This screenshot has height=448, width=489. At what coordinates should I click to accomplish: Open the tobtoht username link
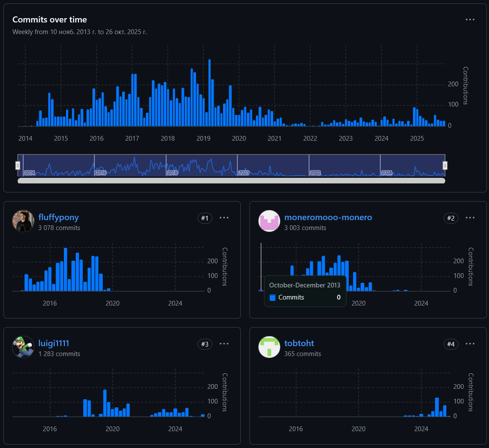(299, 343)
